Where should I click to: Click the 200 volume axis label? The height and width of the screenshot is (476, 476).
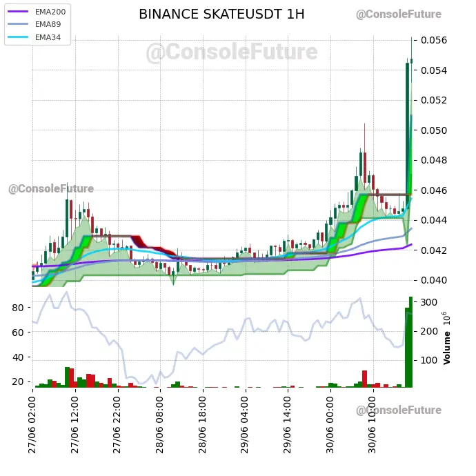pos(428,331)
